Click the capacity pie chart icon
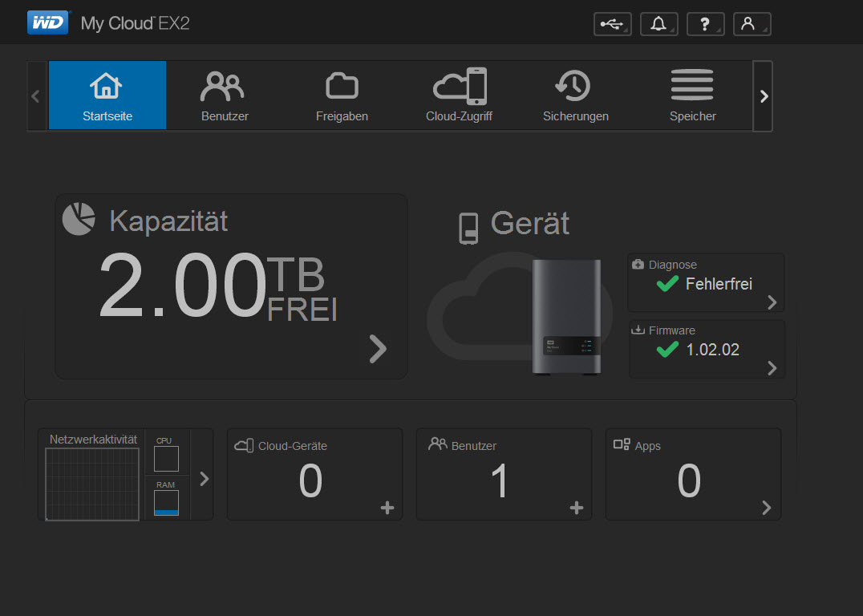 pyautogui.click(x=79, y=219)
